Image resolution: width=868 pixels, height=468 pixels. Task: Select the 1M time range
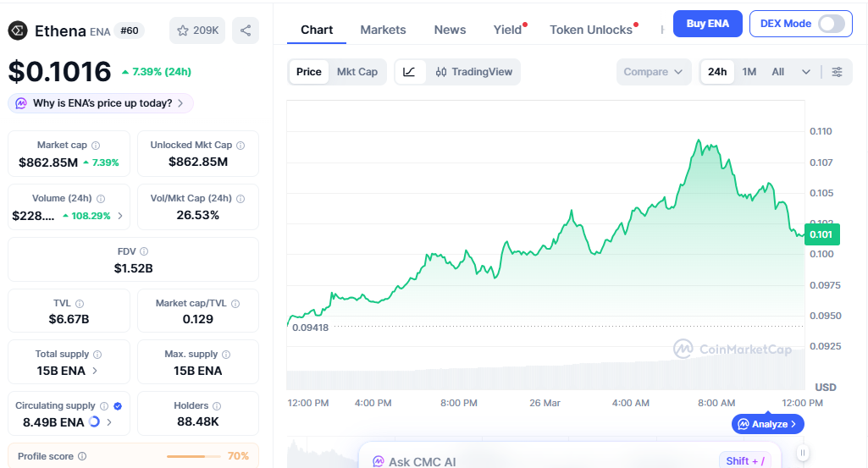coord(749,72)
